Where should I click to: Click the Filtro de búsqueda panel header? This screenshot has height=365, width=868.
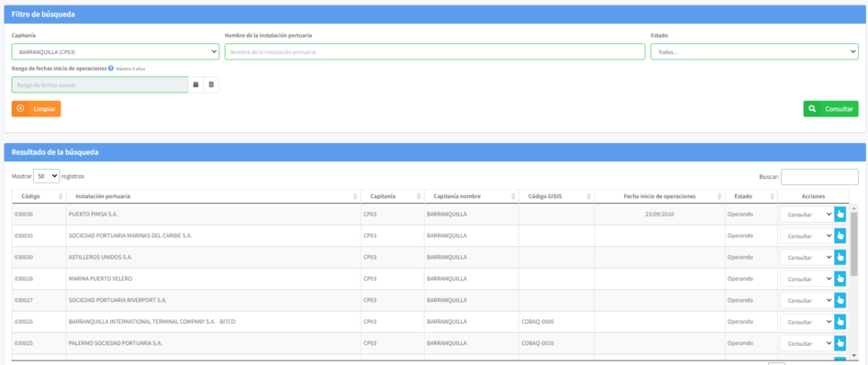(435, 15)
